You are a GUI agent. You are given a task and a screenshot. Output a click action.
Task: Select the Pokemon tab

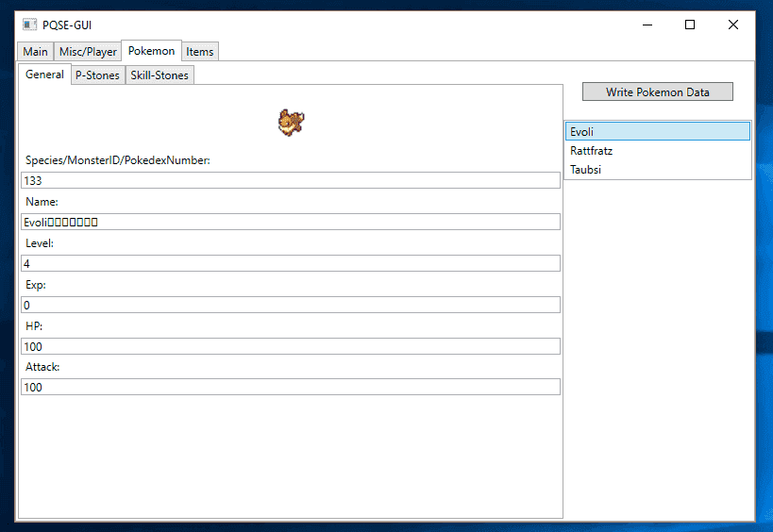151,51
